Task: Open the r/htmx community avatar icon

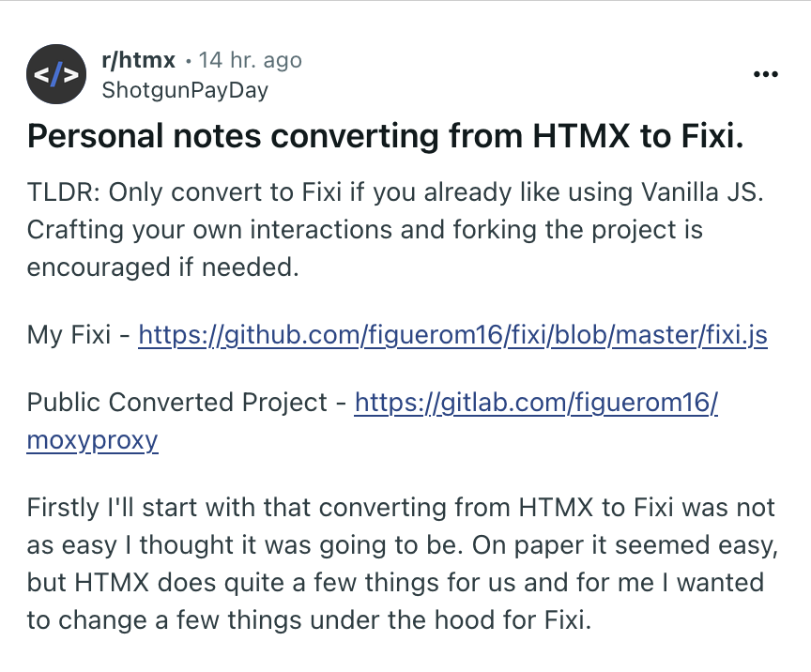Action: (56, 74)
